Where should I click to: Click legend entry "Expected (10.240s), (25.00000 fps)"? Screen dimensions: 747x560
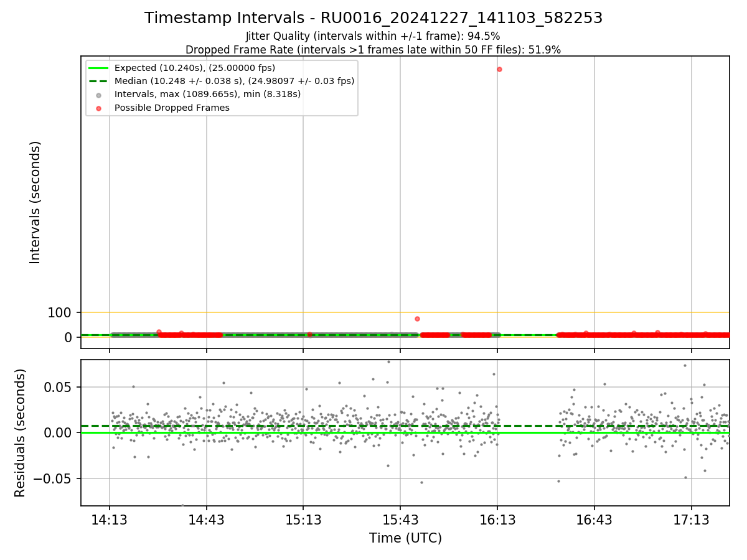click(x=195, y=68)
